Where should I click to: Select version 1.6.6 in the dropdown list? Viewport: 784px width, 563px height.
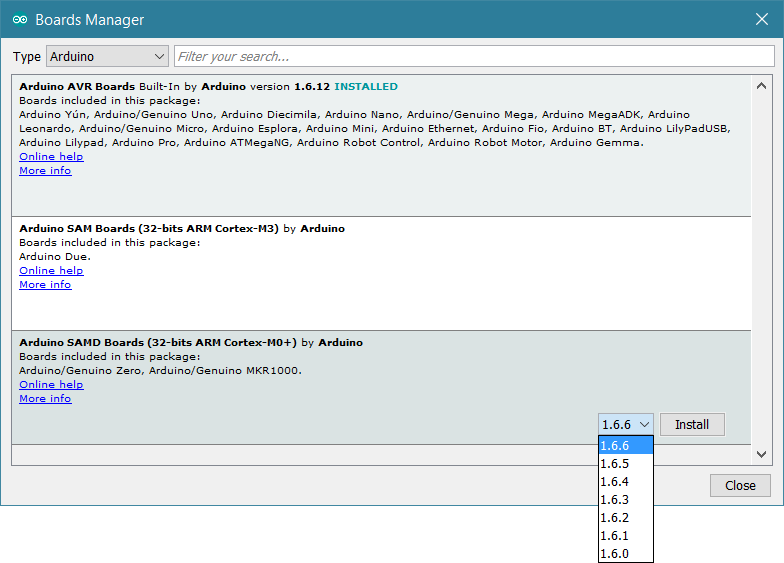(626, 446)
